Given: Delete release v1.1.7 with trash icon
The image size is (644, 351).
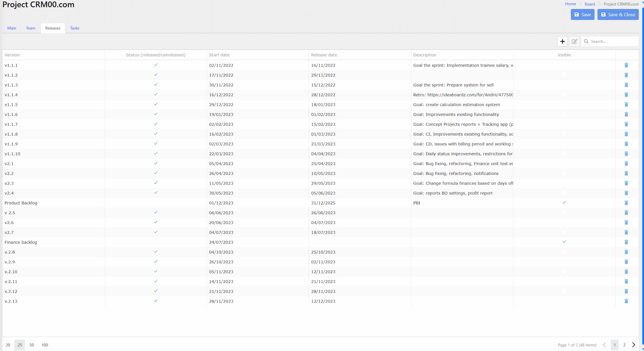Looking at the screenshot, I should click(626, 124).
